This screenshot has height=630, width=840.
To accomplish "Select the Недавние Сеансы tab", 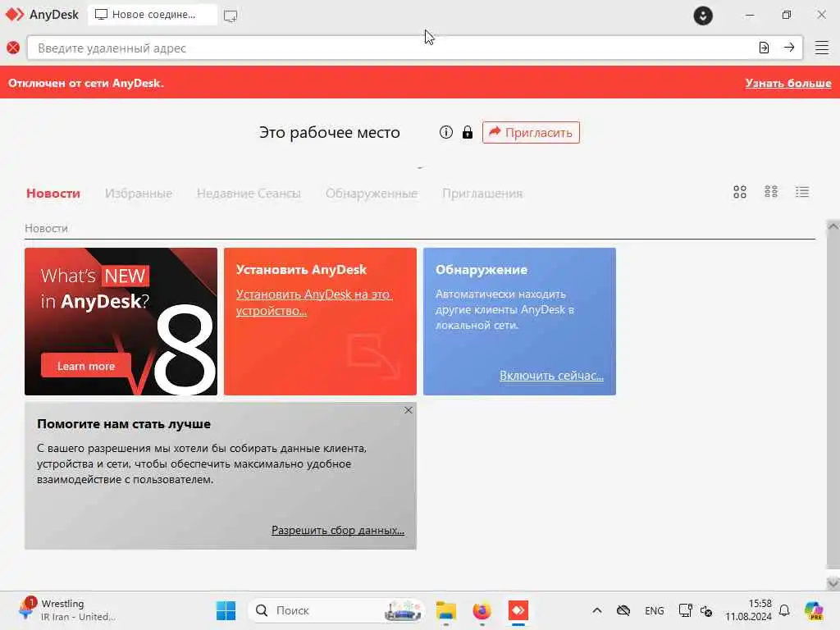I will (x=249, y=194).
